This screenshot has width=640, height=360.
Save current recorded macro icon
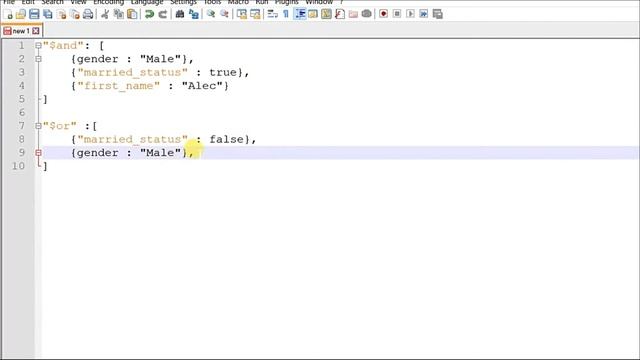438,14
